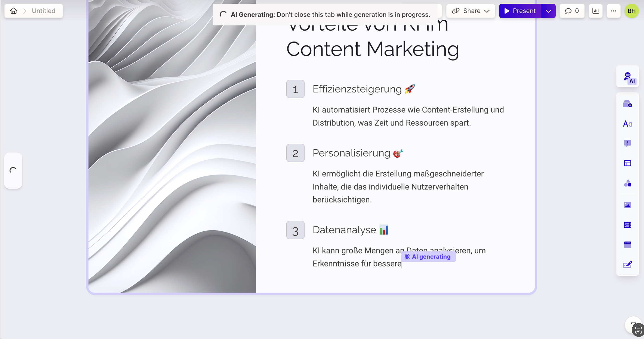
Task: Click the Untitled document title
Action: click(44, 11)
